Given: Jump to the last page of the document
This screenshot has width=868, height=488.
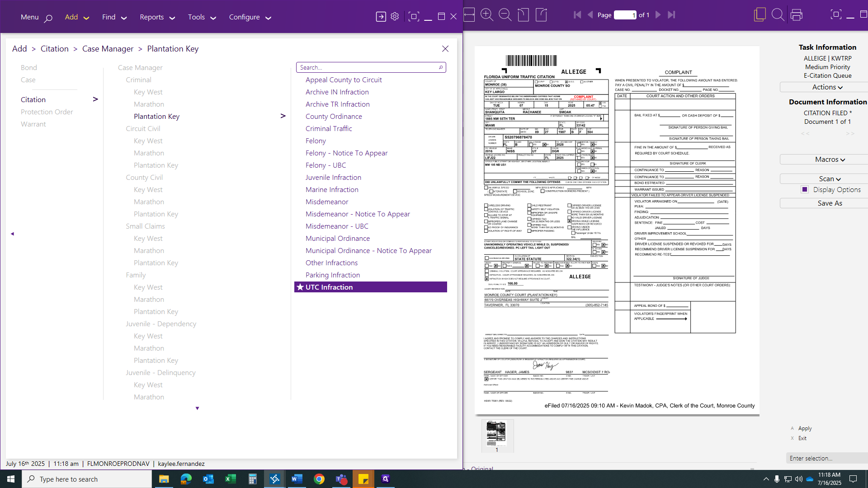Looking at the screenshot, I should coord(672,15).
